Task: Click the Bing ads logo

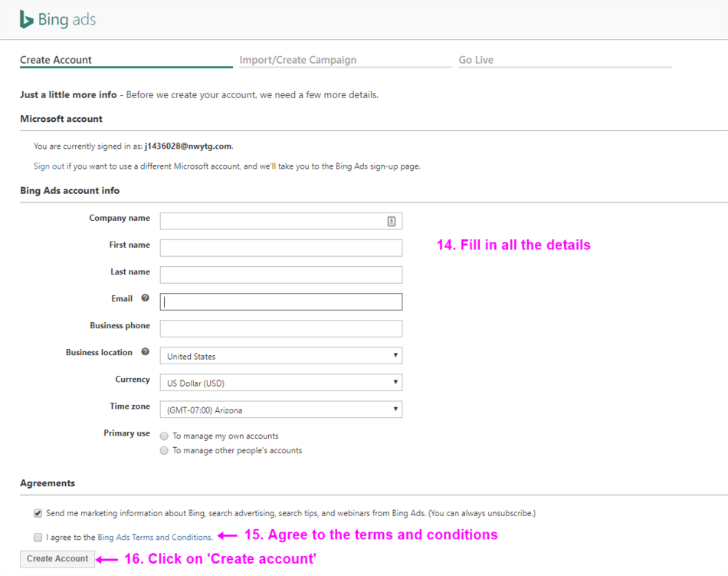Action: coord(57,20)
